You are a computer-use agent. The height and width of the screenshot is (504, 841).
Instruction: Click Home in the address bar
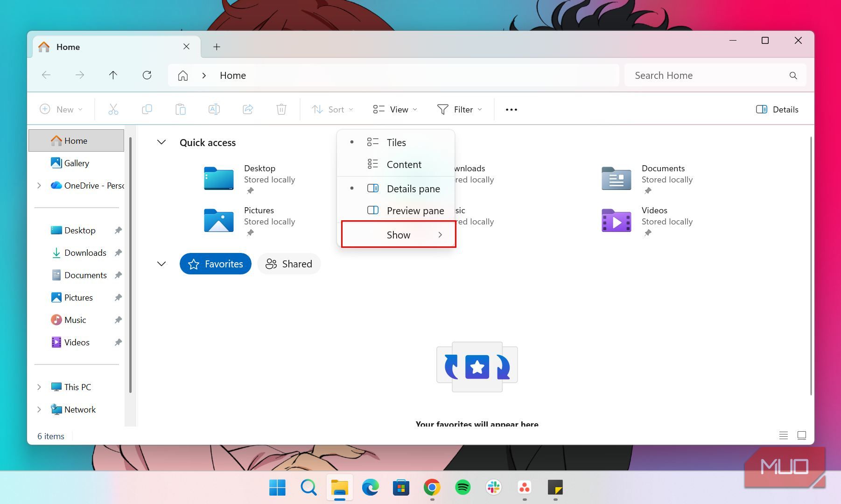[233, 76]
